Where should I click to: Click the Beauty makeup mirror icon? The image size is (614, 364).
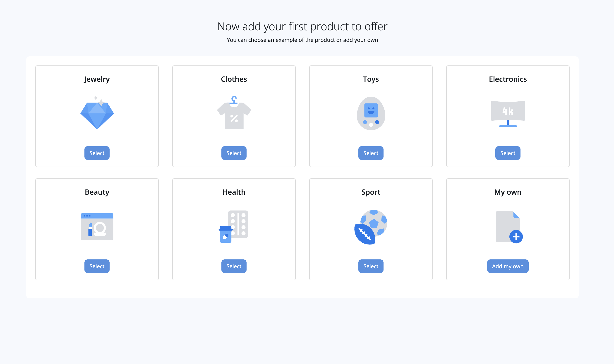coord(97,226)
